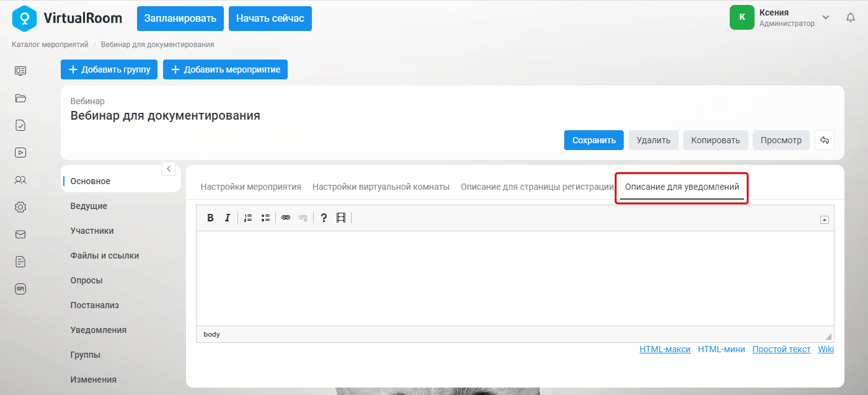Click Начать сейчас button

pyautogui.click(x=270, y=19)
